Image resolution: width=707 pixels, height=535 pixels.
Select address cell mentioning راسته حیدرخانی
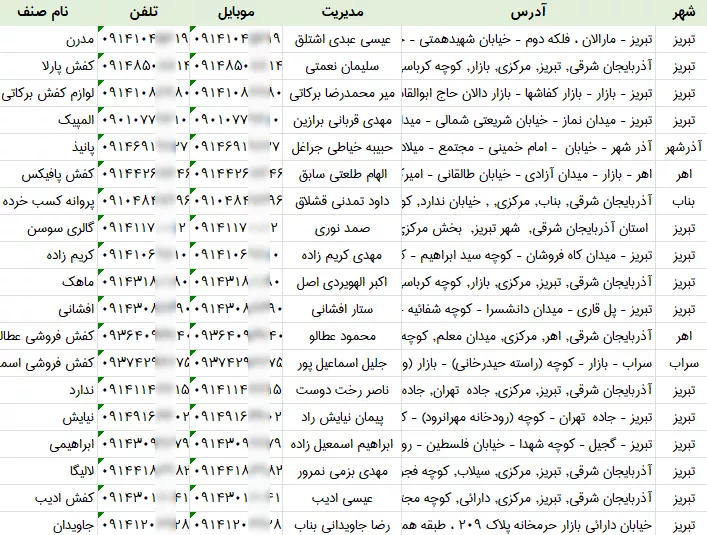click(528, 364)
